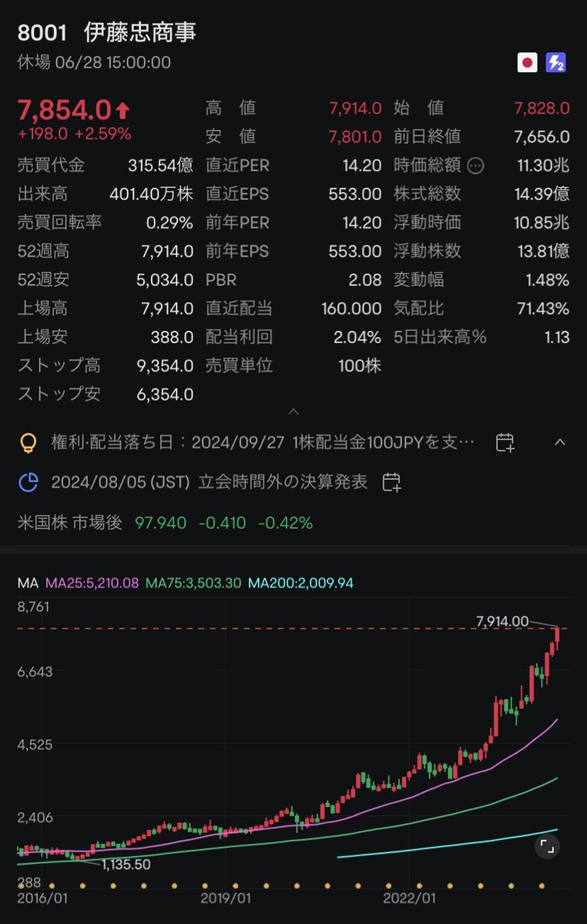Tap the 始値 value 7,828.0
The height and width of the screenshot is (924, 587).
(x=543, y=109)
